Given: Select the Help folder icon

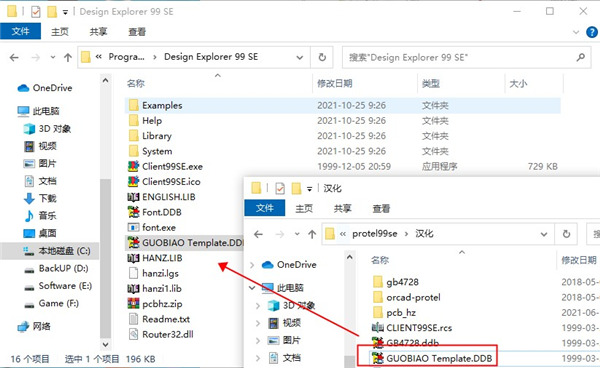Looking at the screenshot, I should tap(134, 120).
